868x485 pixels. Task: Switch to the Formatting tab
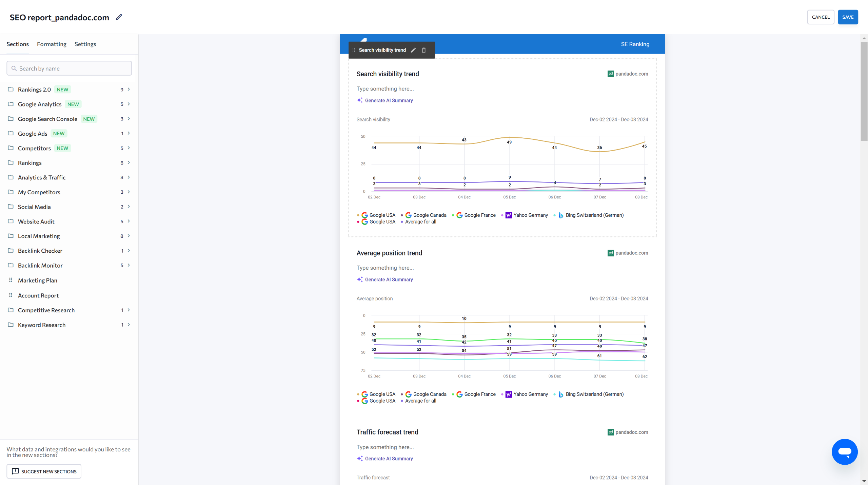pyautogui.click(x=52, y=44)
